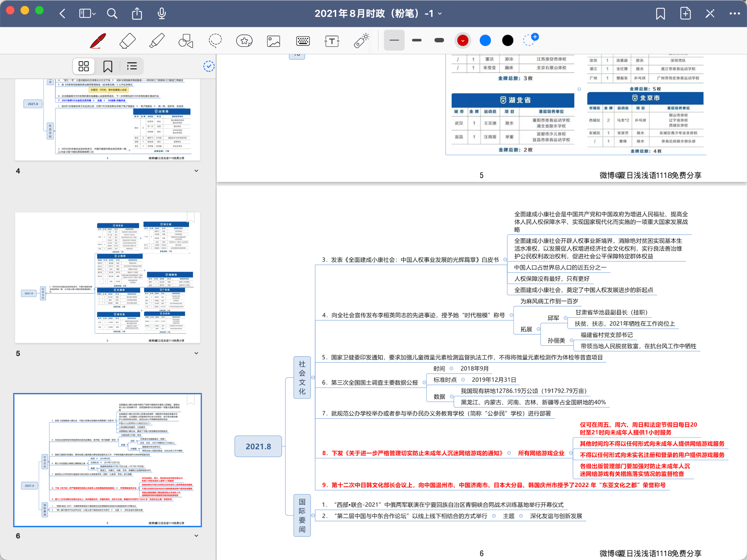This screenshot has width=747, height=560.
Task: Switch sidebar to thumbnails grid tab
Action: tap(84, 66)
